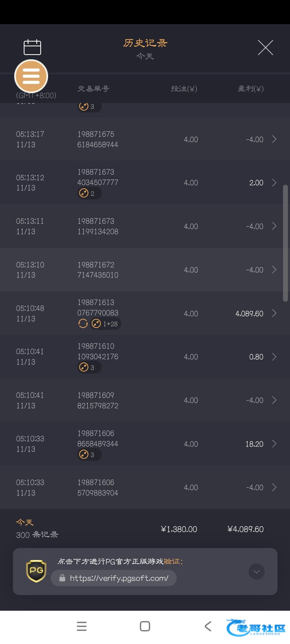Tap the 历史记录 title header
This screenshot has height=644, width=290.
pos(145,43)
